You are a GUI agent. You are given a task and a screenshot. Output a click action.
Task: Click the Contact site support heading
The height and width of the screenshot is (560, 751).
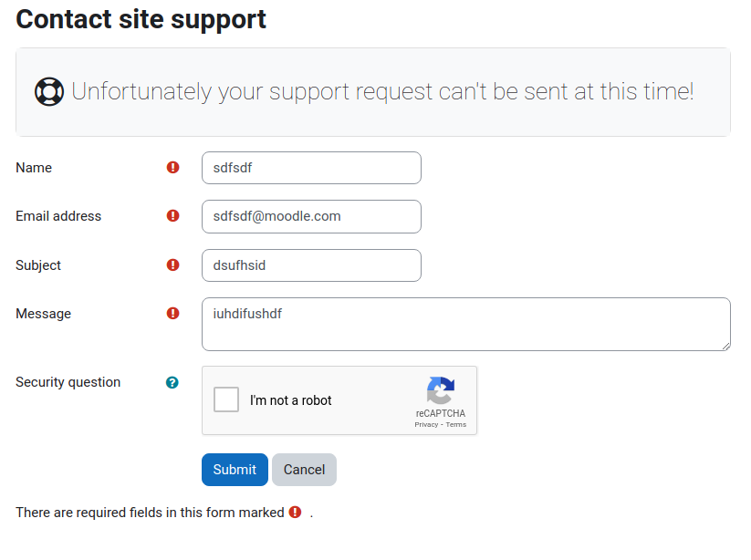pos(141,20)
